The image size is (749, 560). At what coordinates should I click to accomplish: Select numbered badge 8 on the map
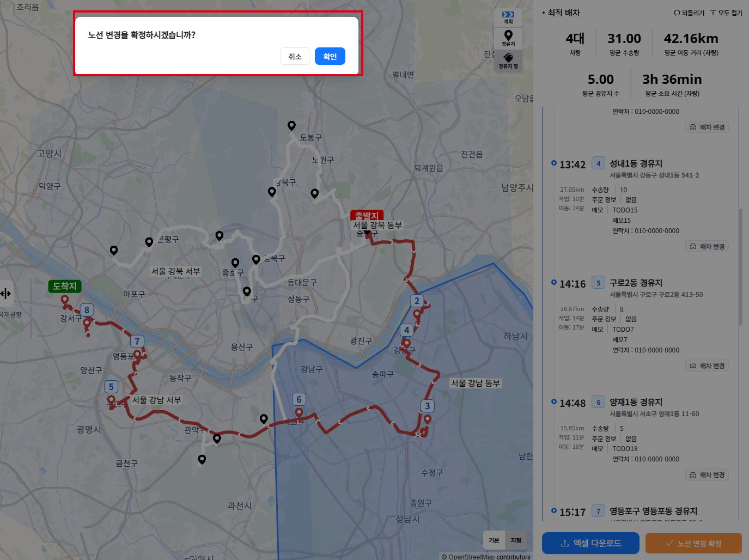pos(87,310)
